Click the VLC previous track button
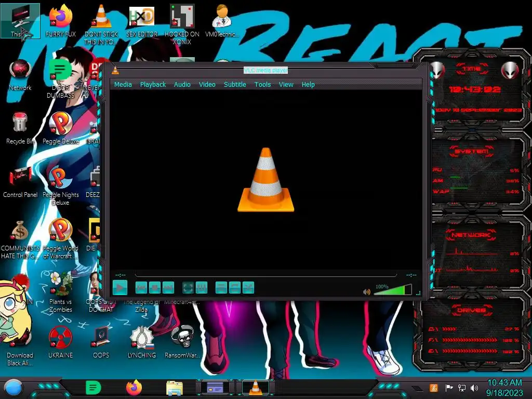532x399 pixels. (141, 288)
